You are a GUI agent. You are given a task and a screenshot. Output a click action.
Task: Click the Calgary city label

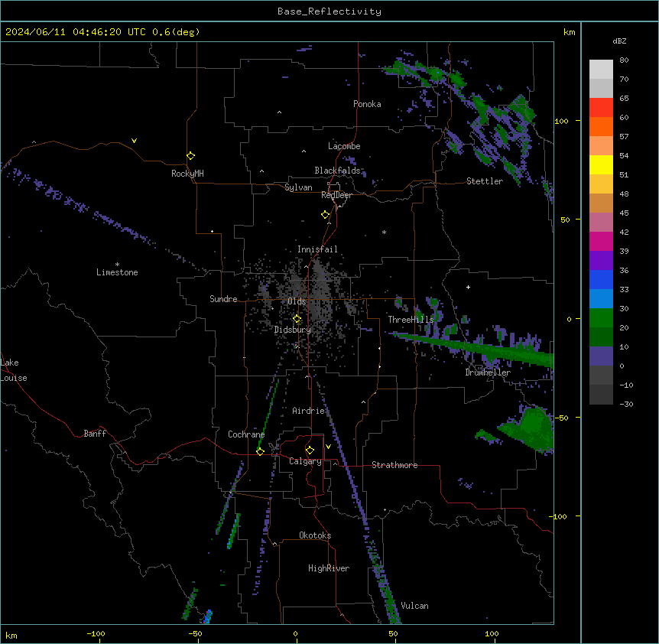305,461
